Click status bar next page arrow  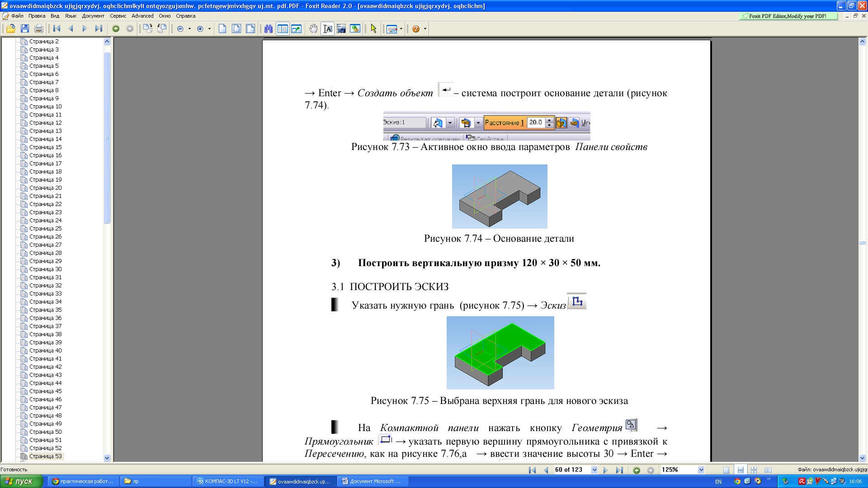pos(605,470)
